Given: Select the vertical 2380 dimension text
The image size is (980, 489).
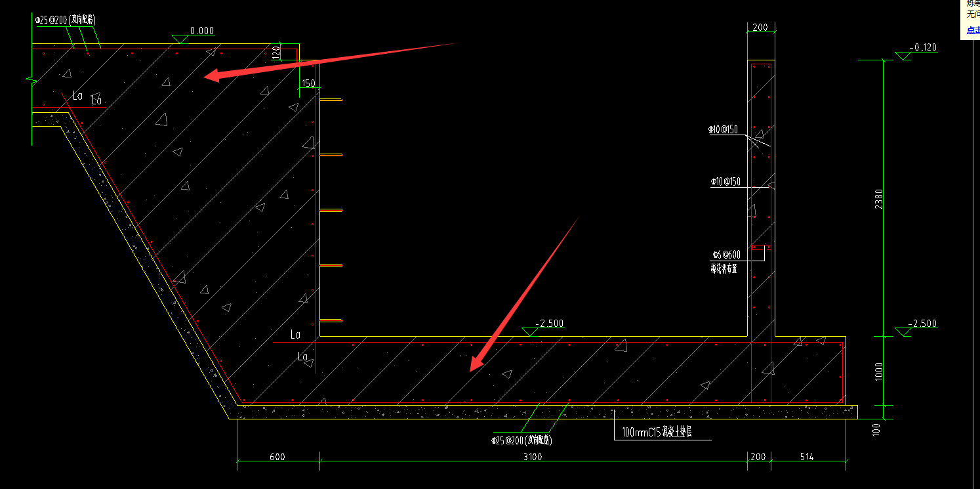Looking at the screenshot, I should click(879, 199).
